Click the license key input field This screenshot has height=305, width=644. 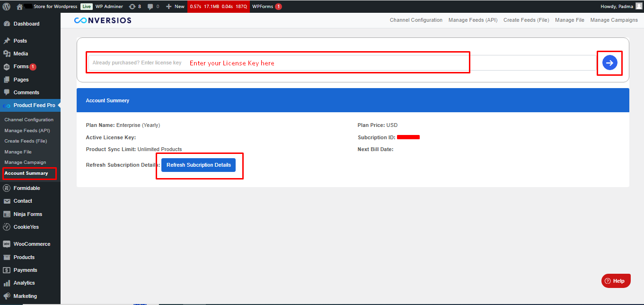[343, 63]
